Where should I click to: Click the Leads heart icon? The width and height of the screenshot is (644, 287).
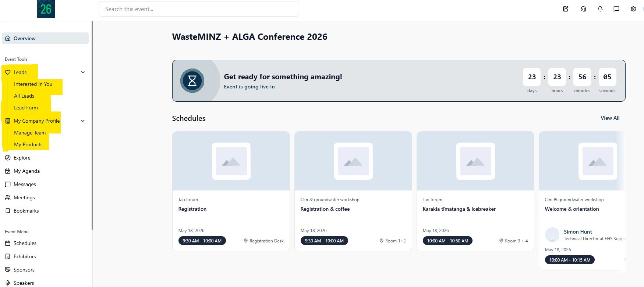coord(8,72)
